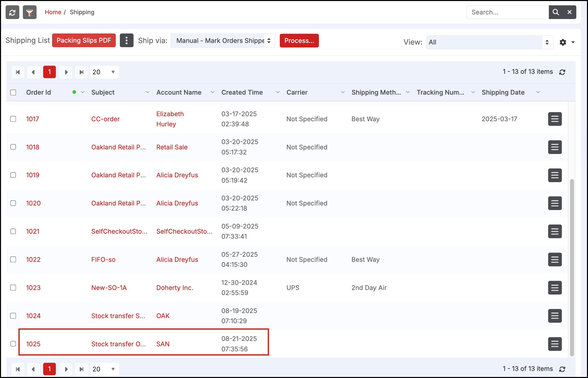
Task: Open top page-size dropdown showing 20
Action: click(105, 72)
